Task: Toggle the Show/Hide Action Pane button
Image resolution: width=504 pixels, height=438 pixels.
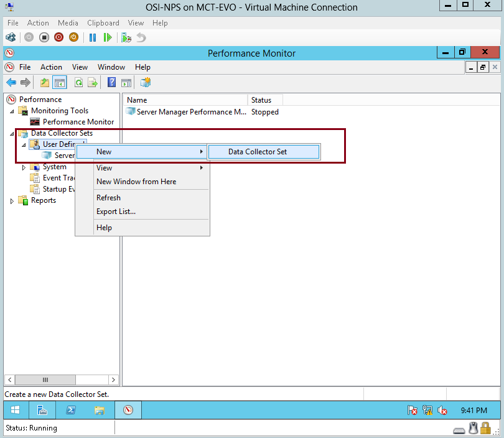Action: (126, 82)
